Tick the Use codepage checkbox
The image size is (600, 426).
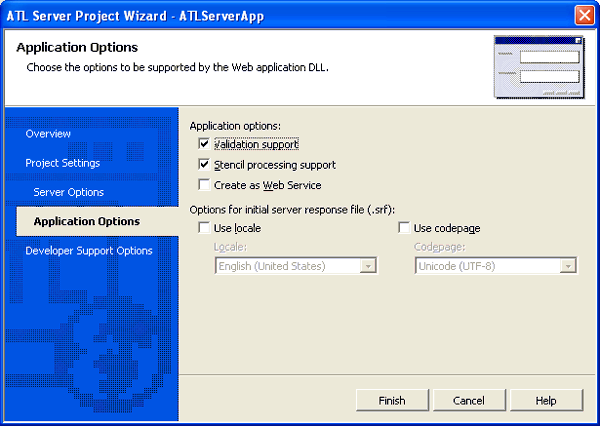tap(403, 229)
